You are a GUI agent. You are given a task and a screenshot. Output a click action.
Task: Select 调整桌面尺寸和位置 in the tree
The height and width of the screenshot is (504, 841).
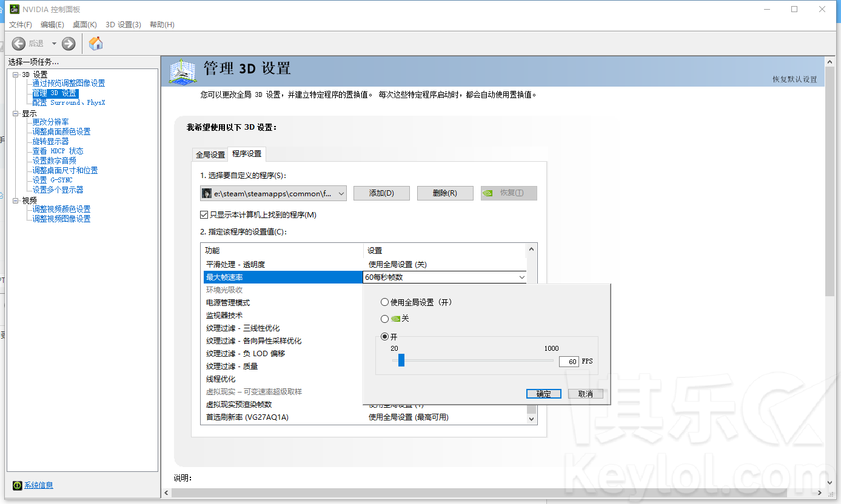(65, 170)
